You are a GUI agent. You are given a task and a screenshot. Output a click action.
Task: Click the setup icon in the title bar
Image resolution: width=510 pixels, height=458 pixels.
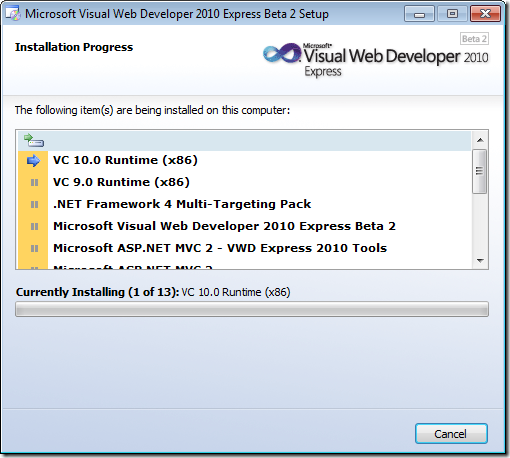click(x=13, y=14)
